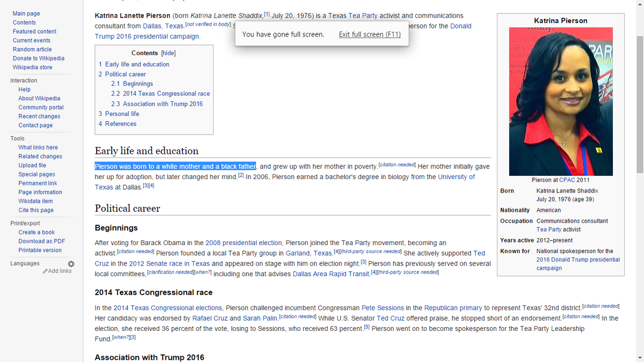Open the Help link under Interaction
The image size is (644, 362).
coord(25,90)
